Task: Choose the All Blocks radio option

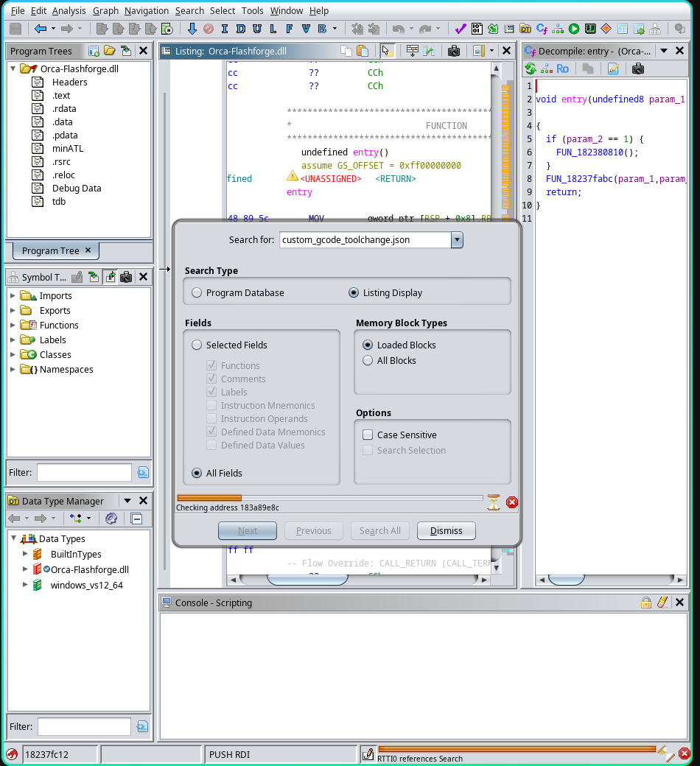Action: (368, 360)
